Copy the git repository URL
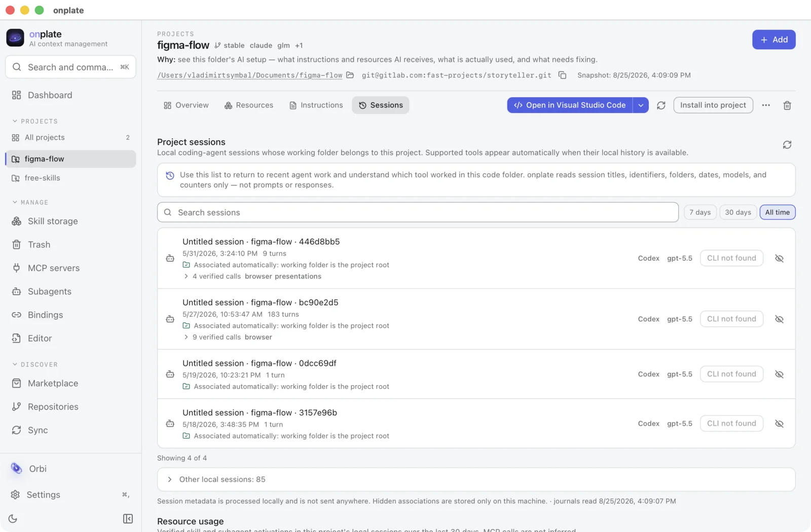 click(563, 75)
